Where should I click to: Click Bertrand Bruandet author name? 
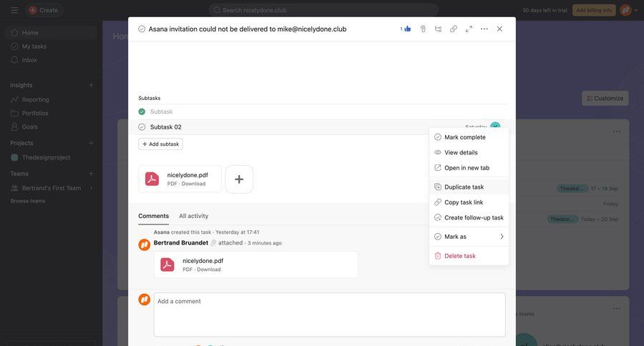click(x=181, y=242)
